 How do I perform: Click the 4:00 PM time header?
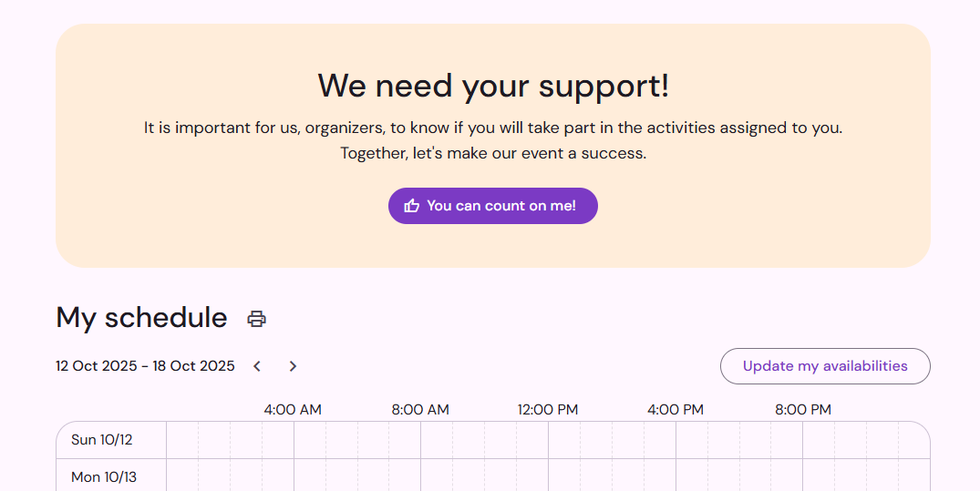tap(676, 410)
